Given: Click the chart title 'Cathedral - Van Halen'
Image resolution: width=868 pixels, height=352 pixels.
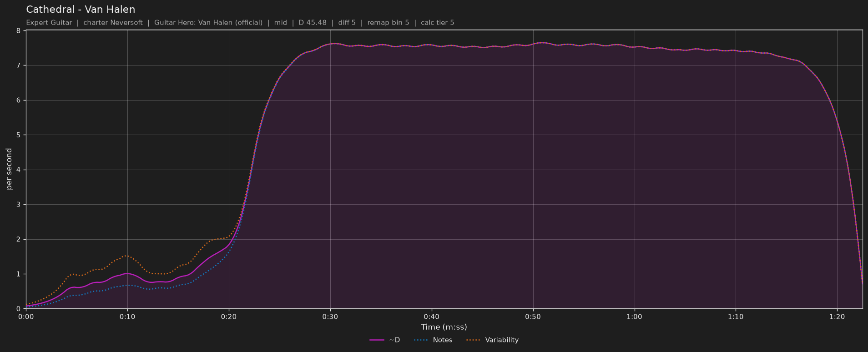Looking at the screenshot, I should [81, 10].
